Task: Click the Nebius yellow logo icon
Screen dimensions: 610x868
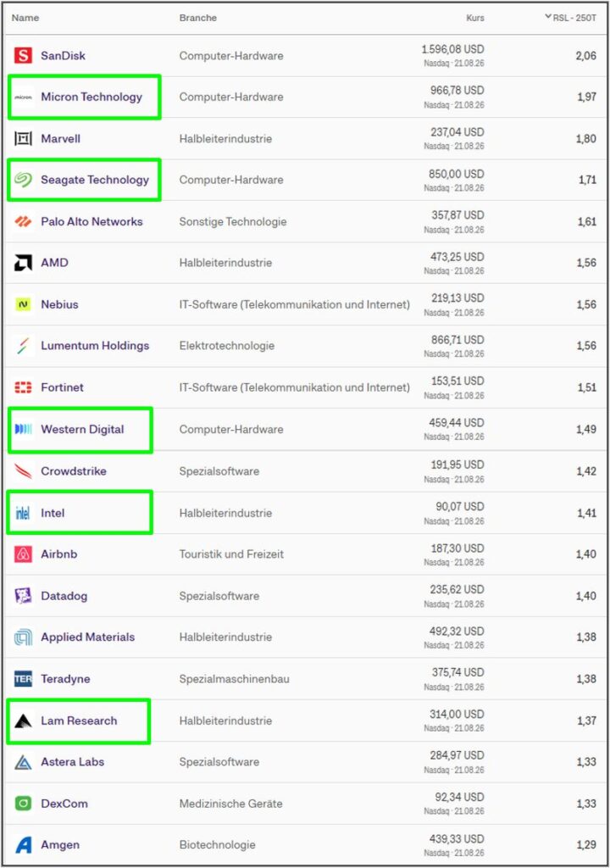Action: pos(23,304)
